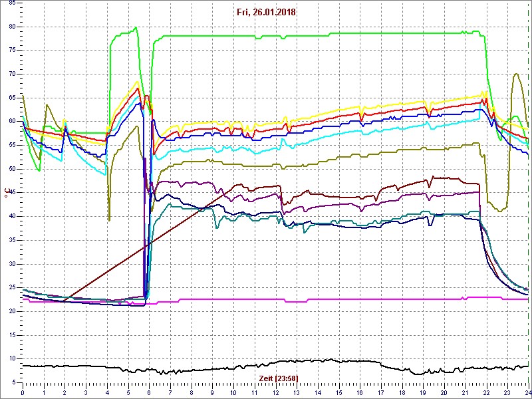Image resolution: width=532 pixels, height=399 pixels.
Task: Select the 80 temperature axis label
Action: click(x=12, y=27)
